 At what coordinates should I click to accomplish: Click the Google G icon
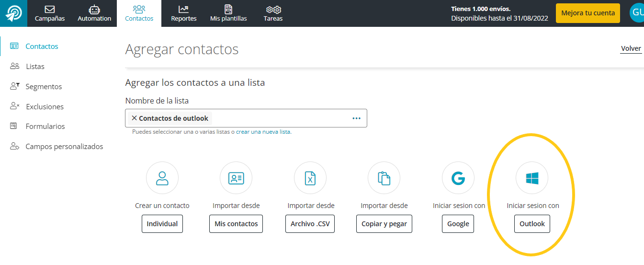[x=458, y=178]
